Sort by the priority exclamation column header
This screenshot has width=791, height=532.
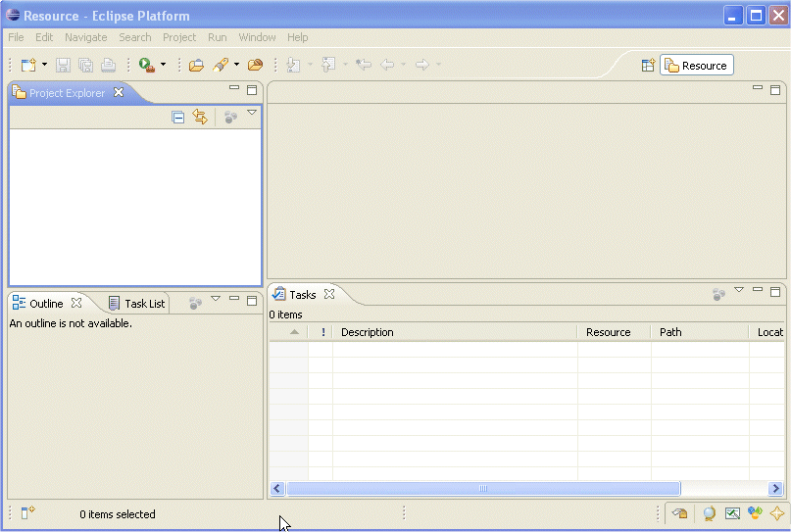321,332
